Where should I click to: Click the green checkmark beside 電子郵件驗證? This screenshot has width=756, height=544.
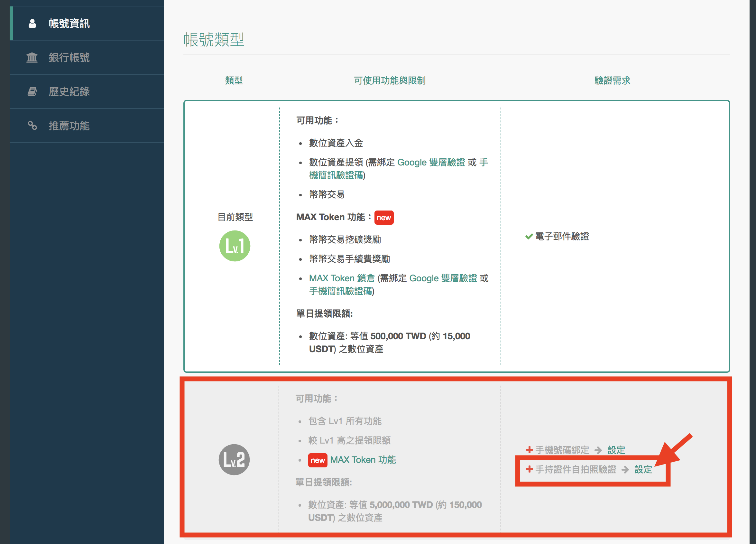(529, 237)
